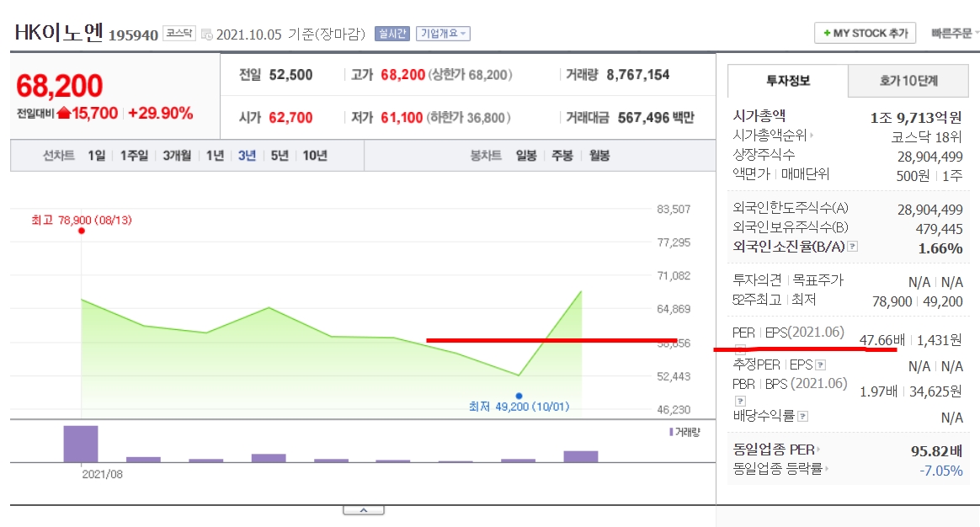Expand the 빠른주문 dropdown
The width and height of the screenshot is (980, 527).
point(955,33)
